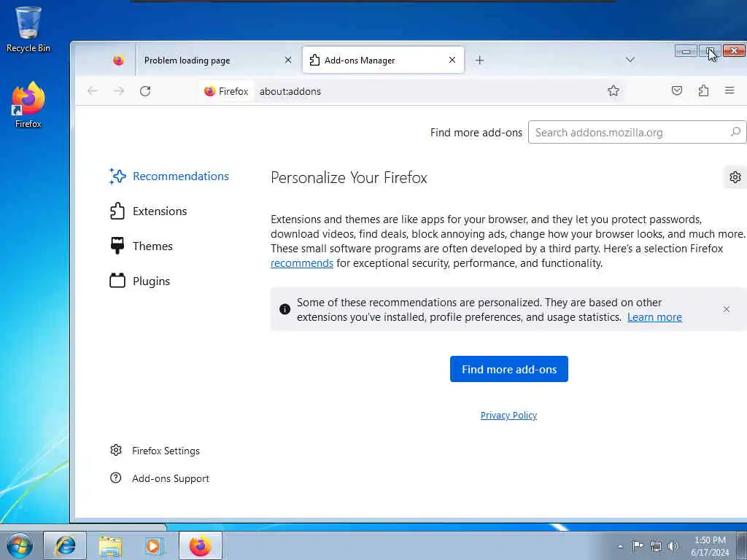Open the Learn more link
Screen dimensions: 747x560
(654, 317)
